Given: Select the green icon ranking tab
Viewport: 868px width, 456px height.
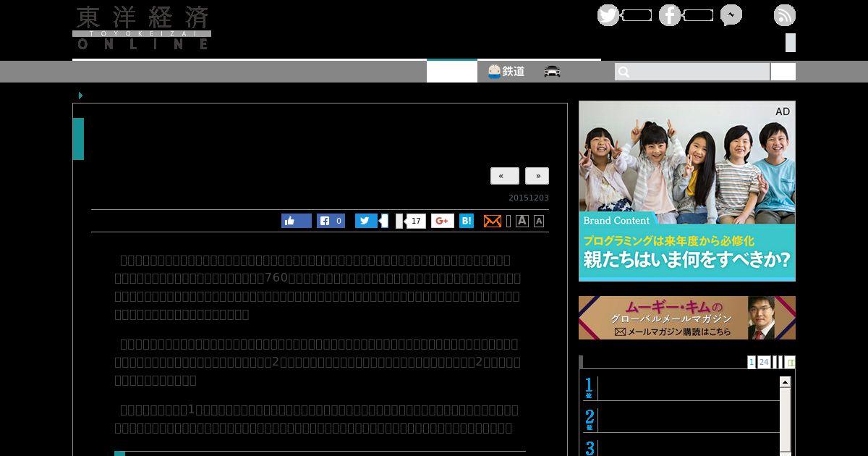Looking at the screenshot, I should click(x=791, y=362).
